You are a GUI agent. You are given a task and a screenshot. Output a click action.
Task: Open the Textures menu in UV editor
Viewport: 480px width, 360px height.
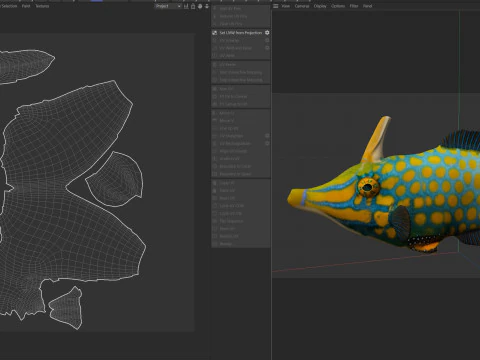42,6
